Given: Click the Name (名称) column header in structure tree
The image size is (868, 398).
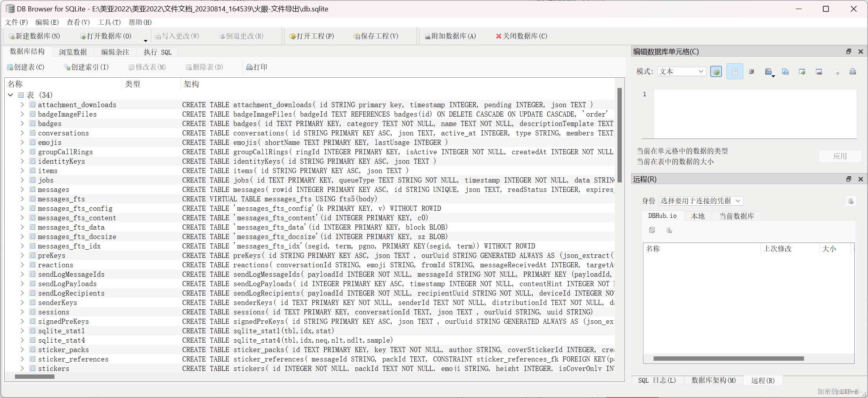Looking at the screenshot, I should tap(64, 84).
